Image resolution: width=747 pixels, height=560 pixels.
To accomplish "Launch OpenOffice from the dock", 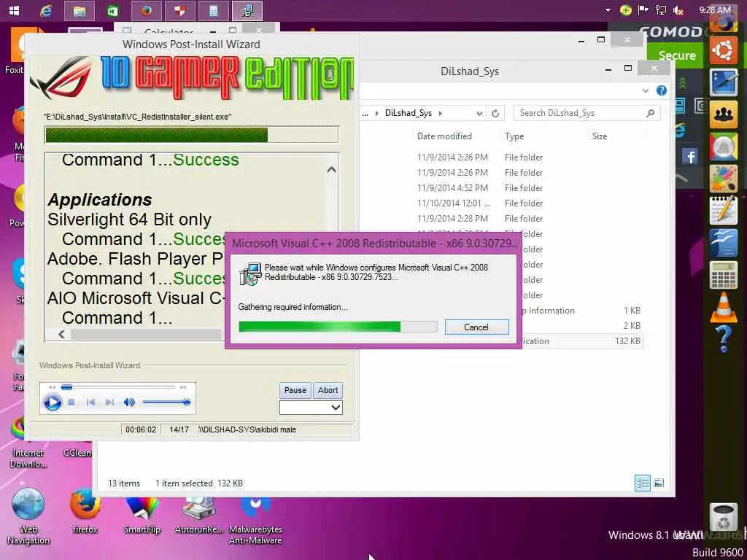I will [723, 243].
